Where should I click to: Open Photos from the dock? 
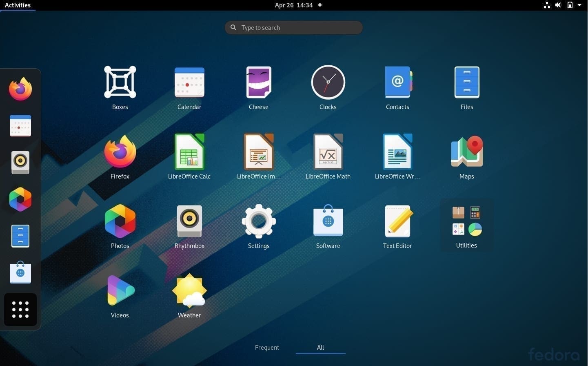click(x=20, y=199)
